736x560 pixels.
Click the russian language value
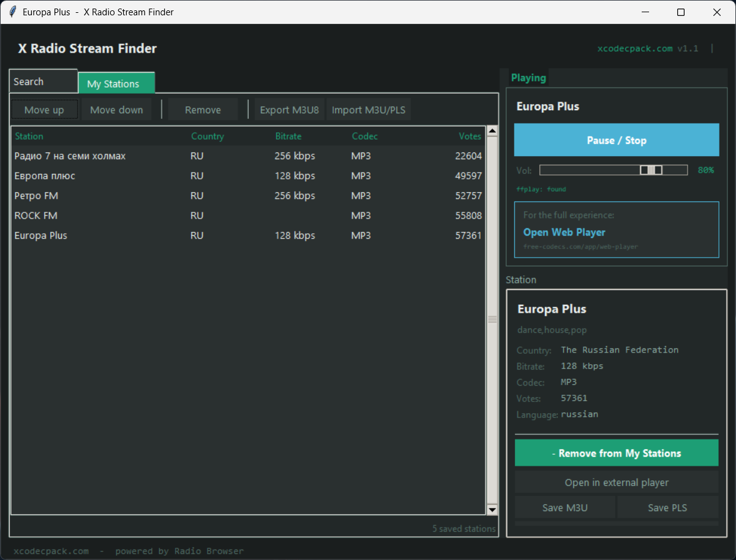click(579, 414)
